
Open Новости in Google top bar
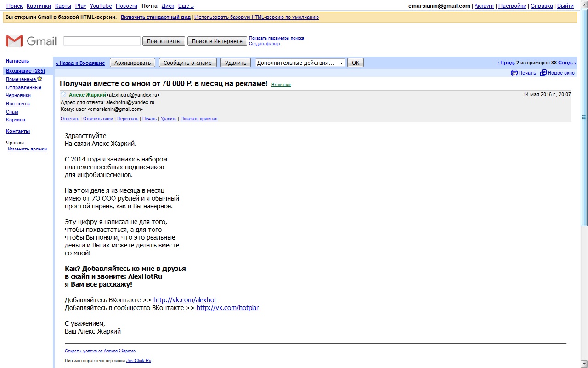(126, 6)
